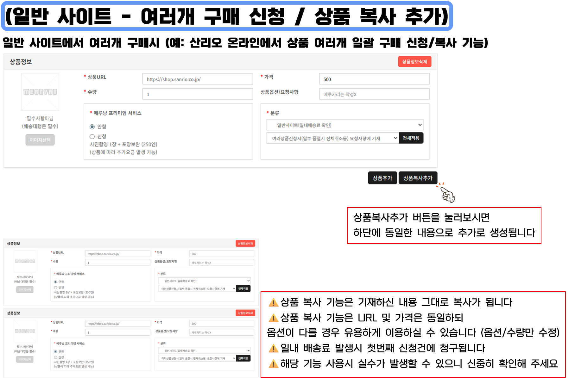Click the 상품옵션/요청사항 field in top form
Screen dimensions: 588x378
tap(374, 94)
